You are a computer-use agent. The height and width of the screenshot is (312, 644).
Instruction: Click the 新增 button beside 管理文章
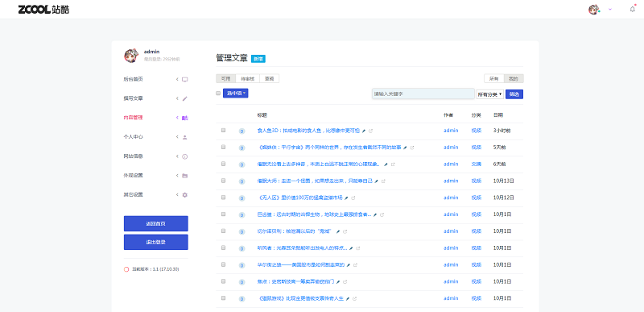(258, 59)
